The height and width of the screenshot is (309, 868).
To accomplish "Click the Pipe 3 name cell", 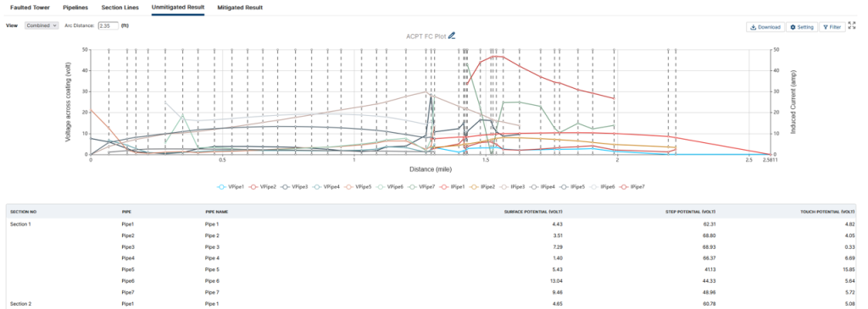I will click(212, 246).
